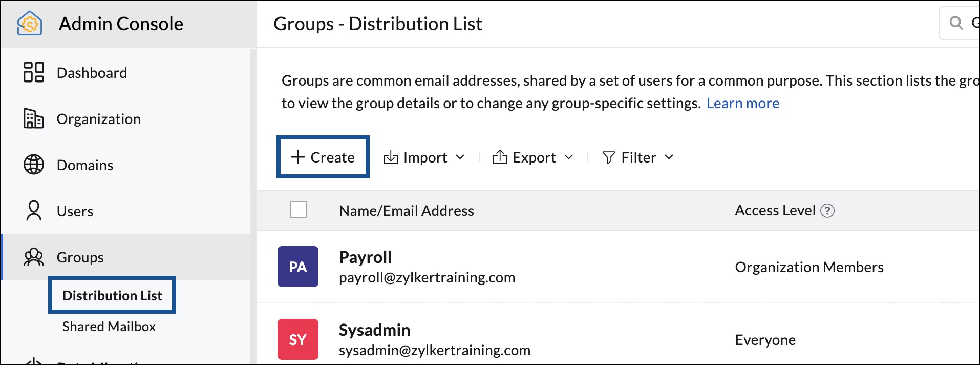Click the Import button label
Screen dimensions: 980x365
pos(425,157)
